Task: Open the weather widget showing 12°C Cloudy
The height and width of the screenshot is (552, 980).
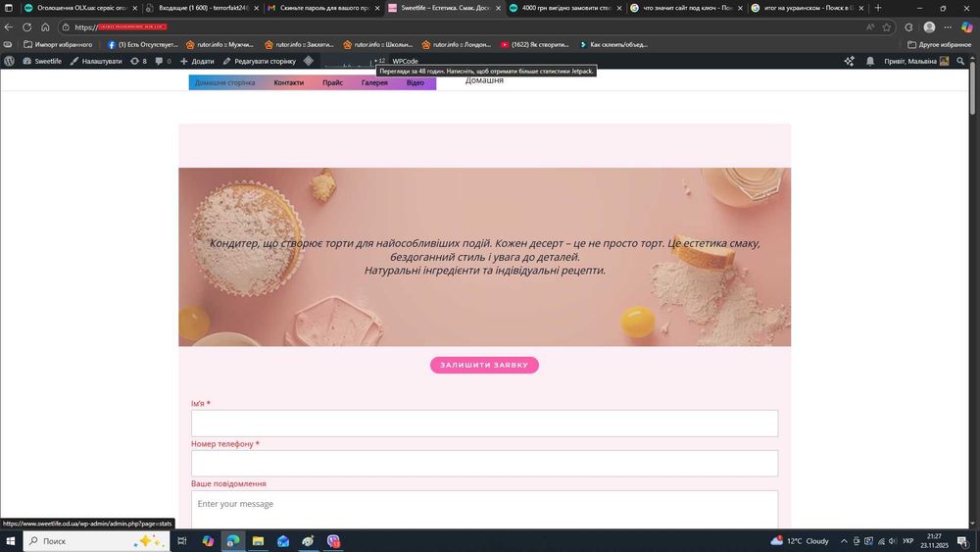Action: pos(800,541)
